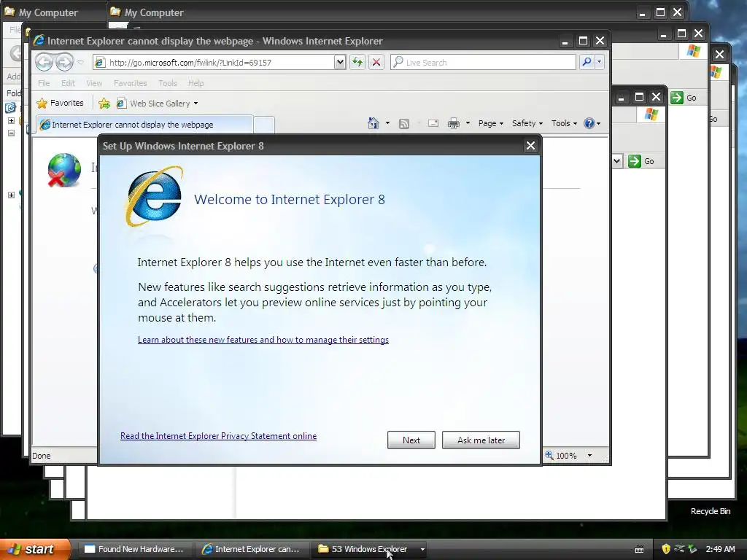Screen dimensions: 747x560
Task: Select the 'Internet Explorer cannot display the webpage' tab
Action: click(x=145, y=124)
